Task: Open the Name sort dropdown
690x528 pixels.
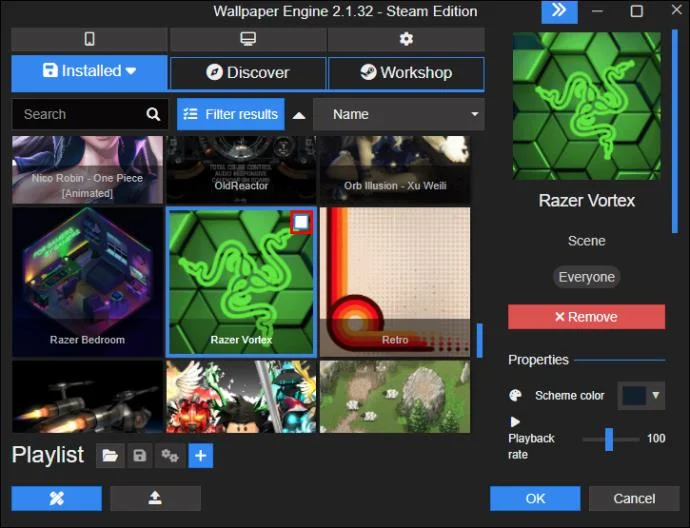Action: tap(399, 114)
